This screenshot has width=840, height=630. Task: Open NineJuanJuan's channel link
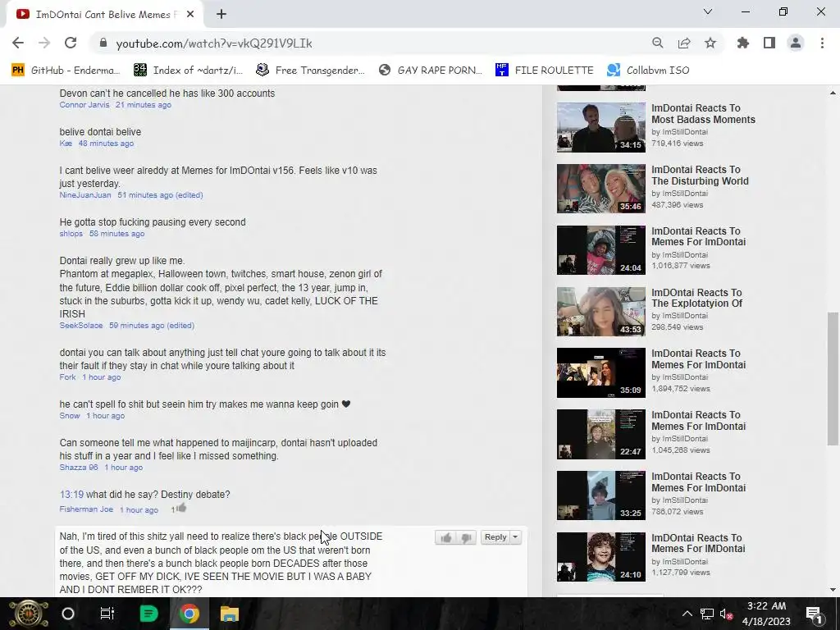pos(85,195)
